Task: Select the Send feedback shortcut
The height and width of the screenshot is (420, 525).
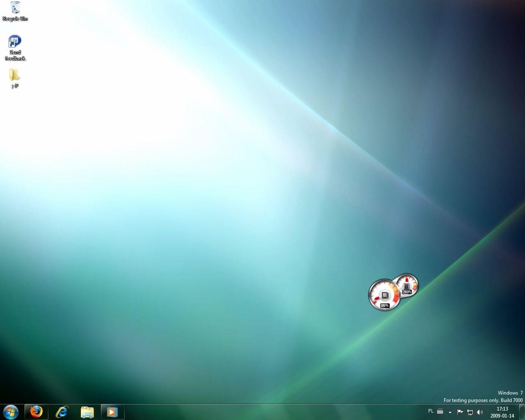Action: [x=15, y=48]
